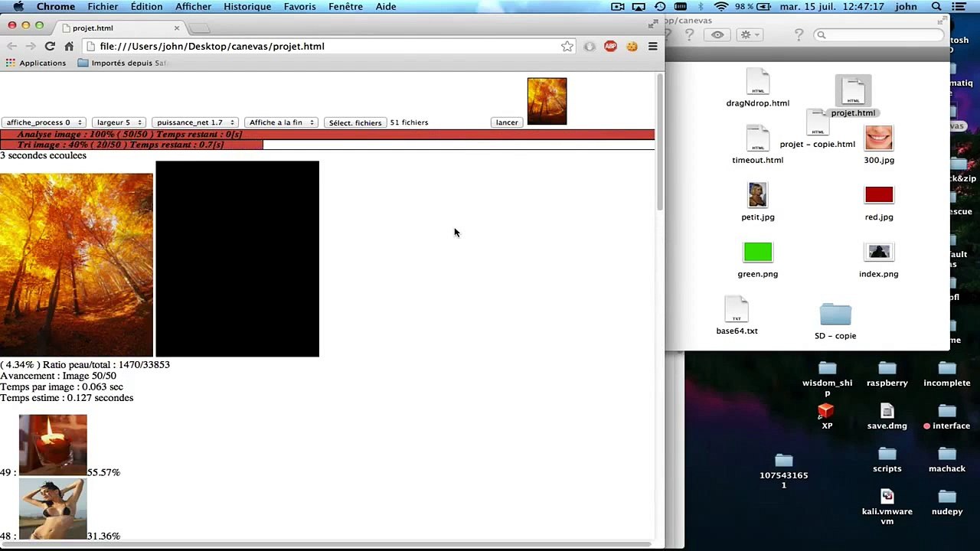Click the Chrome back arrow

point(11,47)
